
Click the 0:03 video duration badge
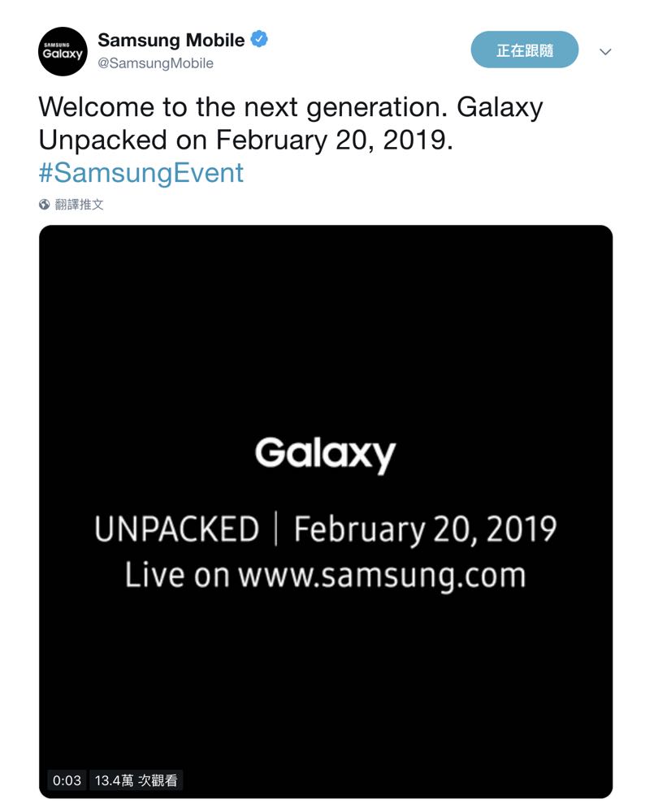coord(67,780)
